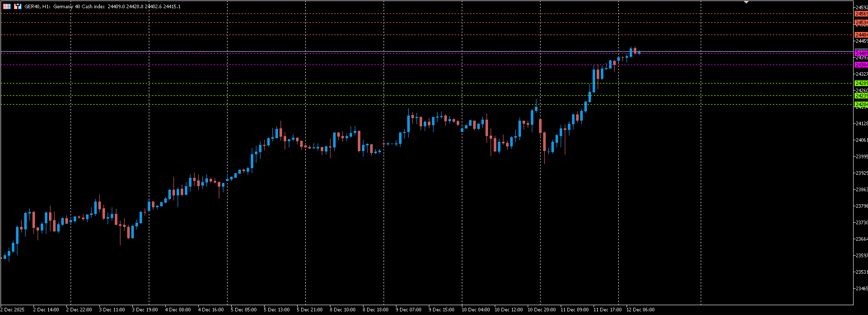Viewport: 868px width, 315px height.
Task: Click the 11 Dec 17:00 time label
Action: [x=607, y=310]
